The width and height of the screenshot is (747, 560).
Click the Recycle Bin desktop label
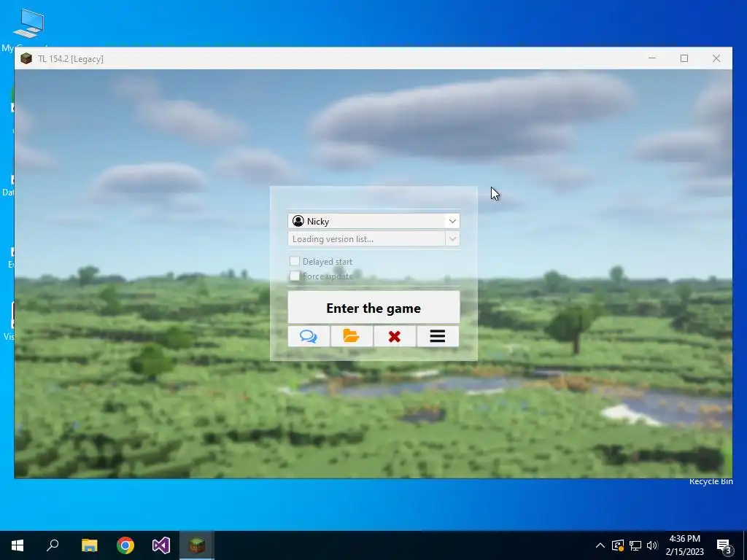click(x=711, y=482)
